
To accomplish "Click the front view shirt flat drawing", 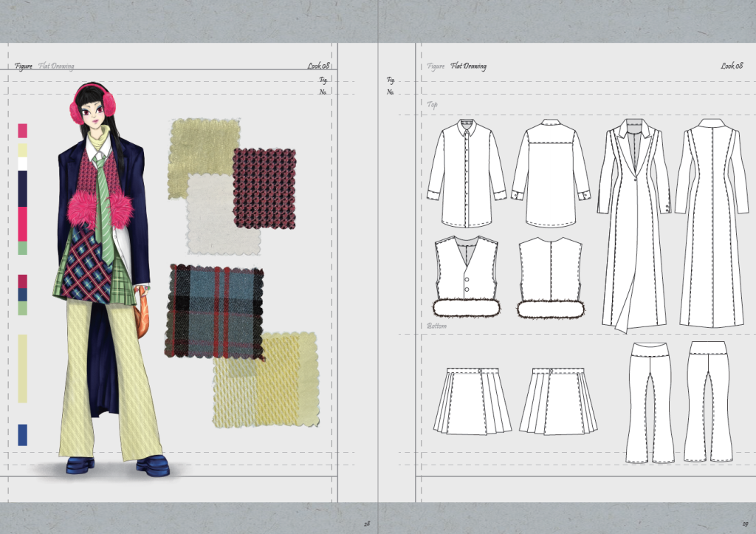I will click(467, 174).
